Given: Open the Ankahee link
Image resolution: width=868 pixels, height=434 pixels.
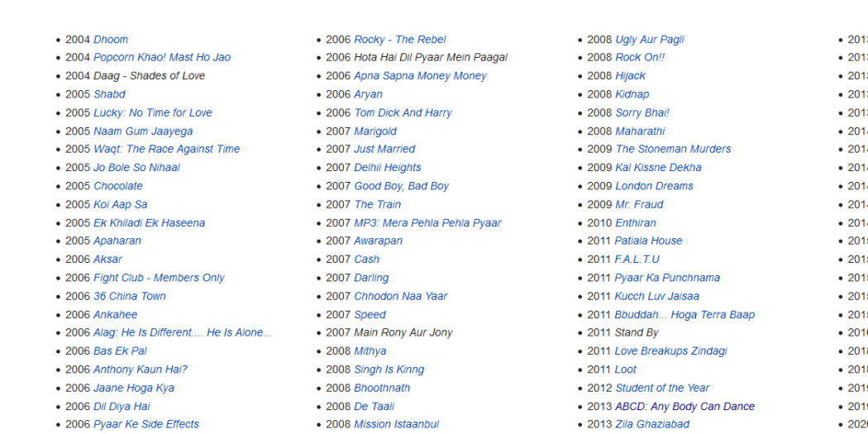Looking at the screenshot, I should coord(115,314).
